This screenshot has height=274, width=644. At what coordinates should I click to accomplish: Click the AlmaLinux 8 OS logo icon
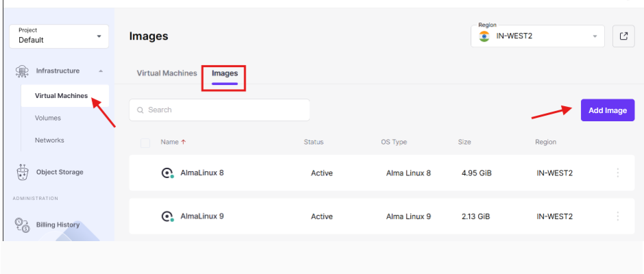(167, 173)
